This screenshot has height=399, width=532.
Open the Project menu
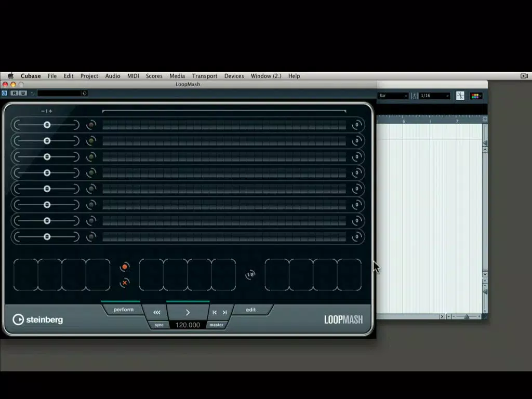pos(89,76)
